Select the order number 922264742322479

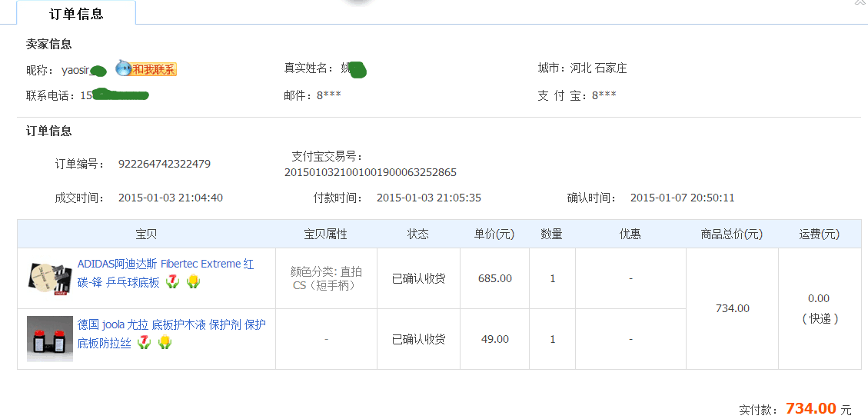(164, 164)
